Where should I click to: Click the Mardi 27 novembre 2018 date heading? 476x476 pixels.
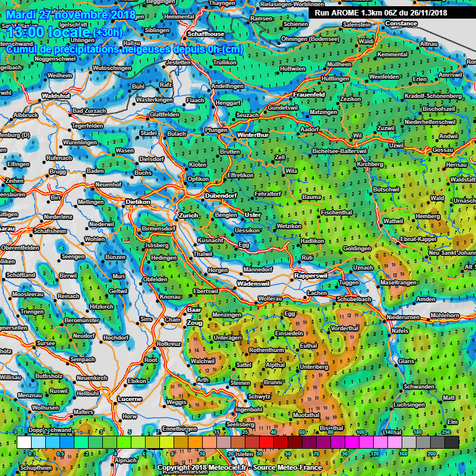coord(71,15)
